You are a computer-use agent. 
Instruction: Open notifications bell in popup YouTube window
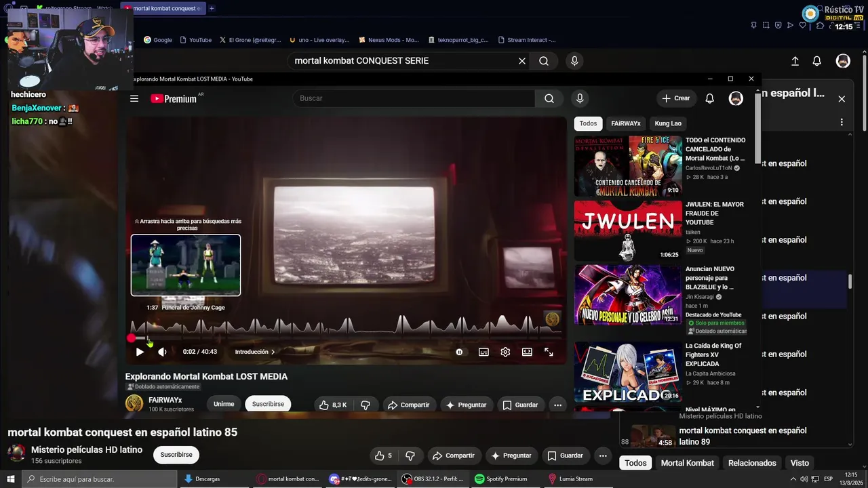point(709,99)
